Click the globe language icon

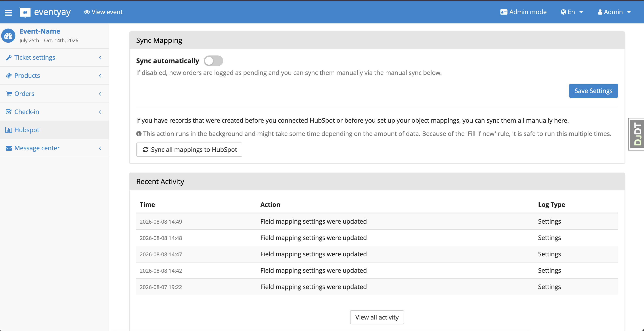tap(563, 12)
